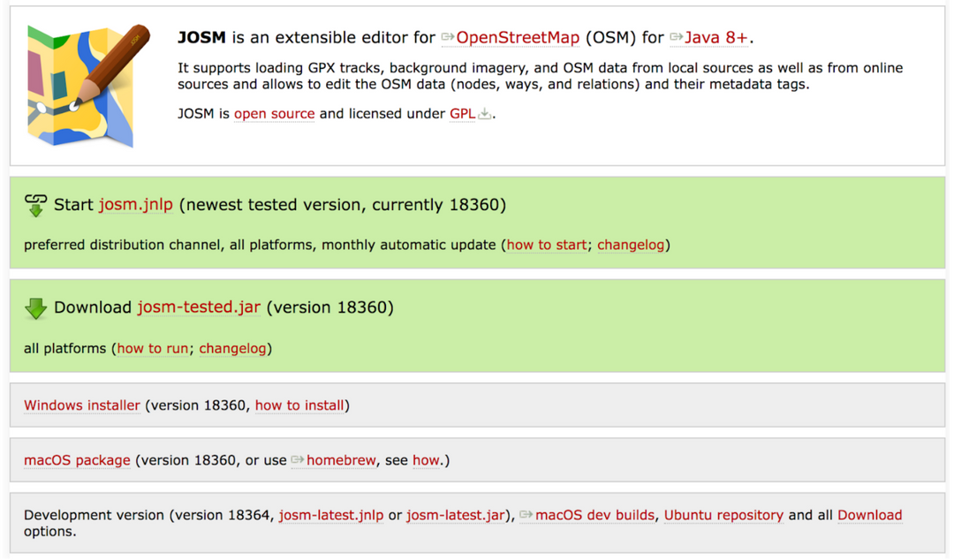This screenshot has height=560, width=954.
Task: Click the external link arrow before OpenStreetMap
Action: [x=448, y=38]
